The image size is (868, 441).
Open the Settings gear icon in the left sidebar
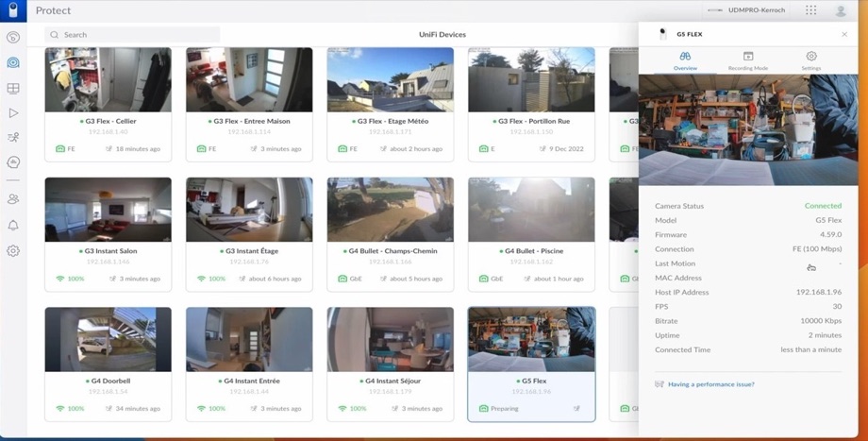[13, 250]
